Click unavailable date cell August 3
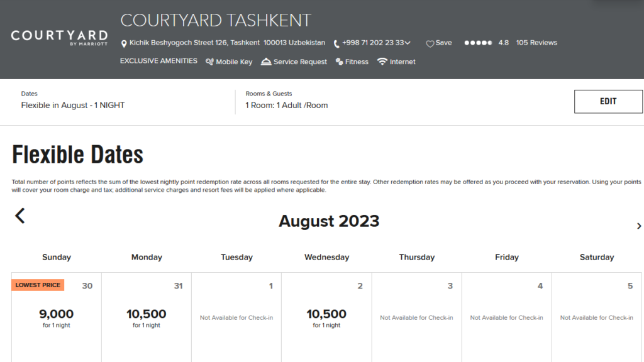The height and width of the screenshot is (362, 644). pyautogui.click(x=416, y=317)
